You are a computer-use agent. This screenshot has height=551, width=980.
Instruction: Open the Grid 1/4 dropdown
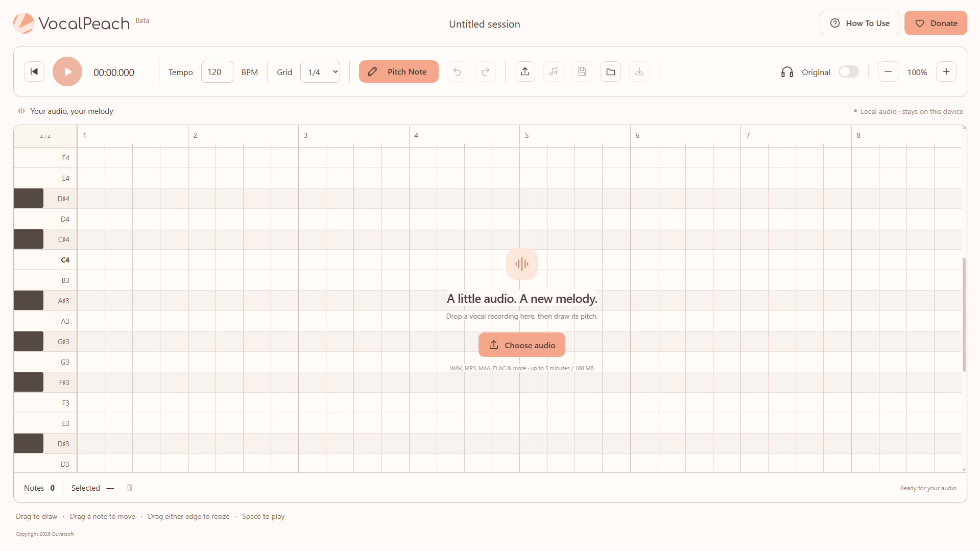(320, 72)
